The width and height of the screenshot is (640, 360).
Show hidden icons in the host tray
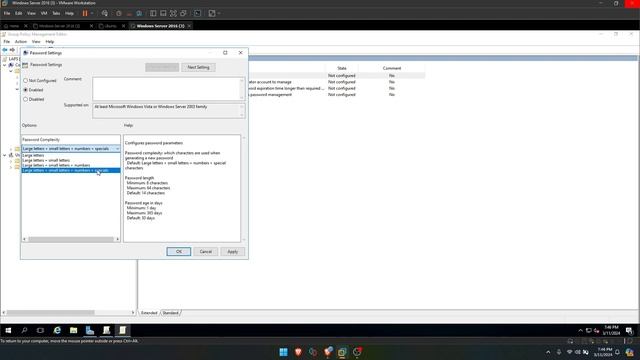pos(548,352)
